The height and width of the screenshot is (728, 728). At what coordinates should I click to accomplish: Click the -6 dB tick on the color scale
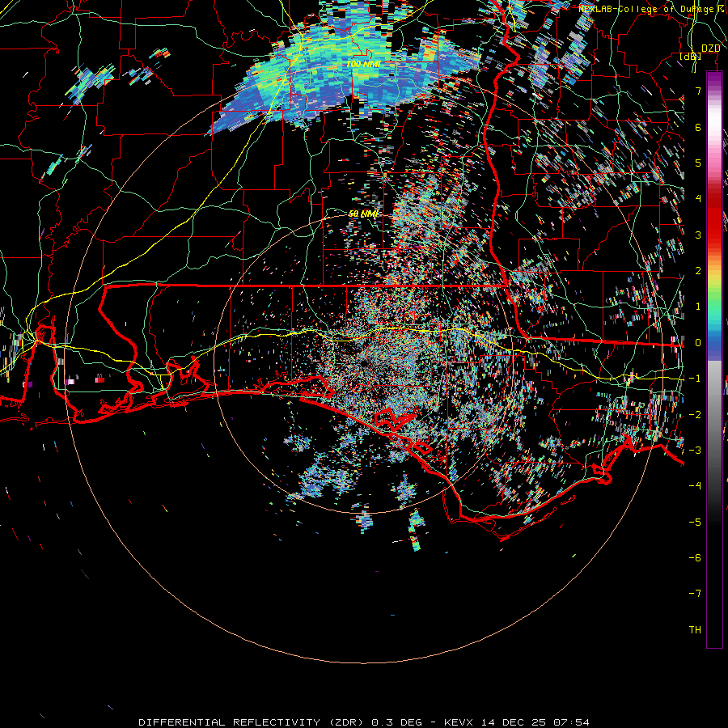(x=695, y=558)
